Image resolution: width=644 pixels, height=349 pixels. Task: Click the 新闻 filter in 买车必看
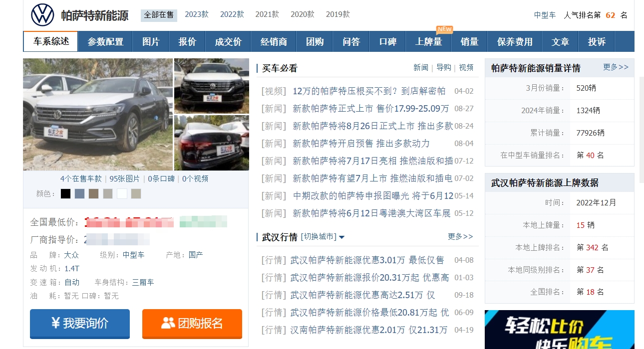point(421,67)
